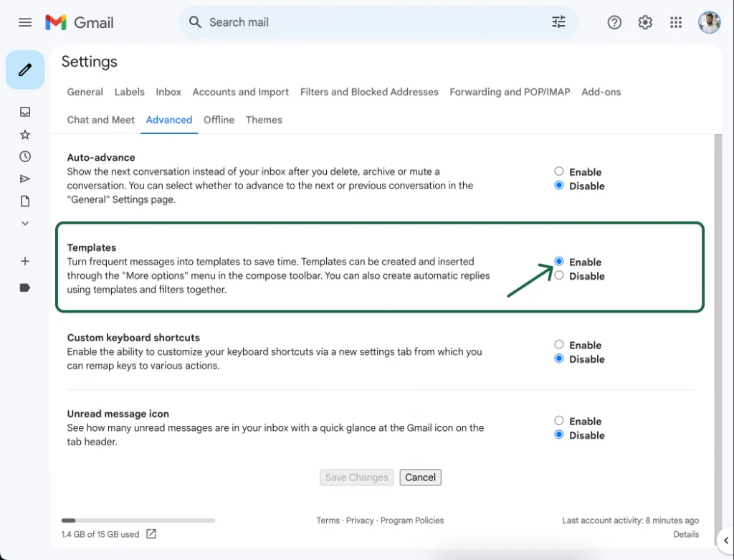Image resolution: width=734 pixels, height=560 pixels.
Task: Click the Settings page title
Action: click(90, 62)
